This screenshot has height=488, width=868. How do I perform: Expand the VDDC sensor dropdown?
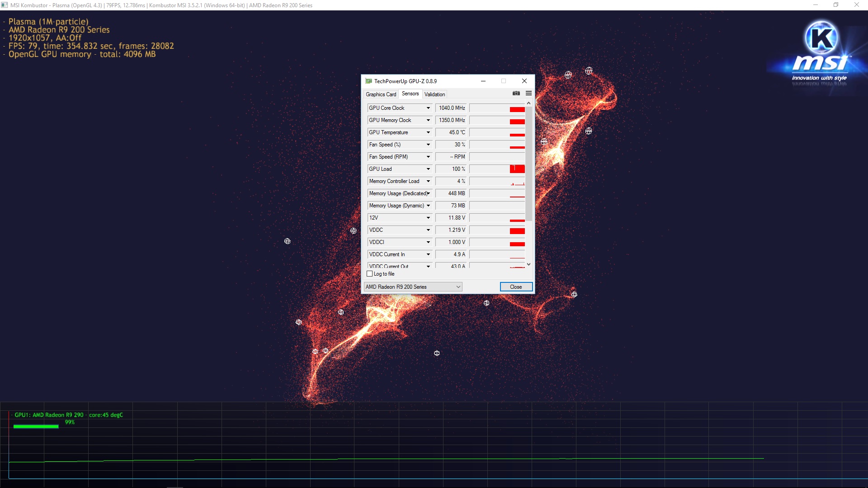click(428, 230)
